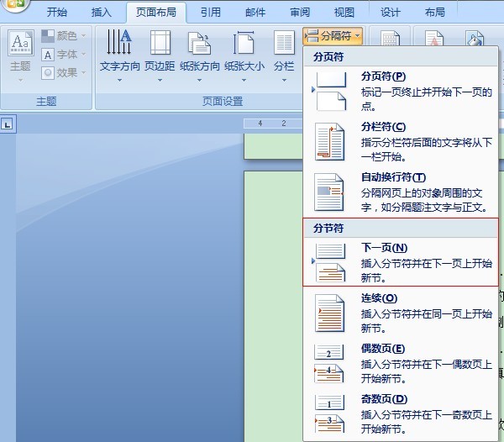504x442 pixels.
Task: Click the 纸张方向 orientation icon
Action: [x=199, y=43]
